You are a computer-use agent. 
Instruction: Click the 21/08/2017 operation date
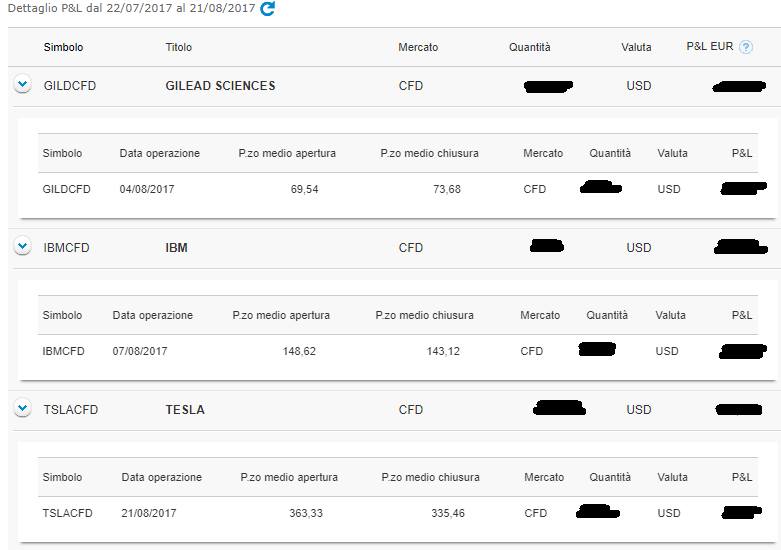coord(149,513)
